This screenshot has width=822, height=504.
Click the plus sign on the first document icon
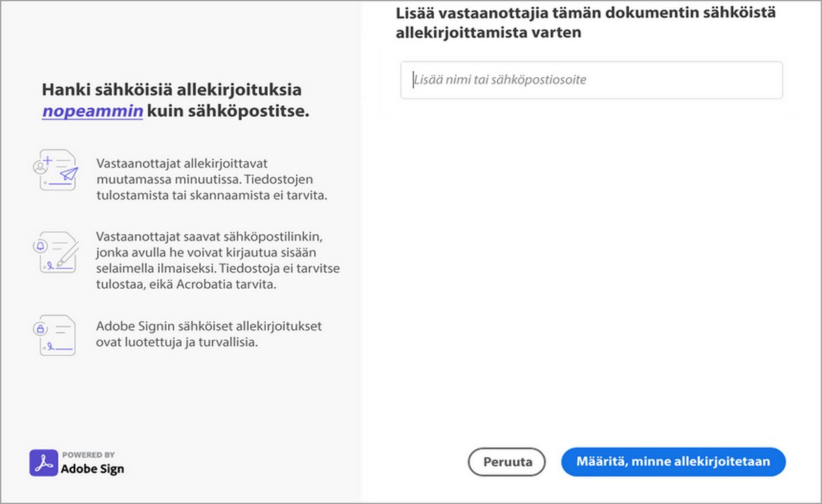click(x=47, y=159)
